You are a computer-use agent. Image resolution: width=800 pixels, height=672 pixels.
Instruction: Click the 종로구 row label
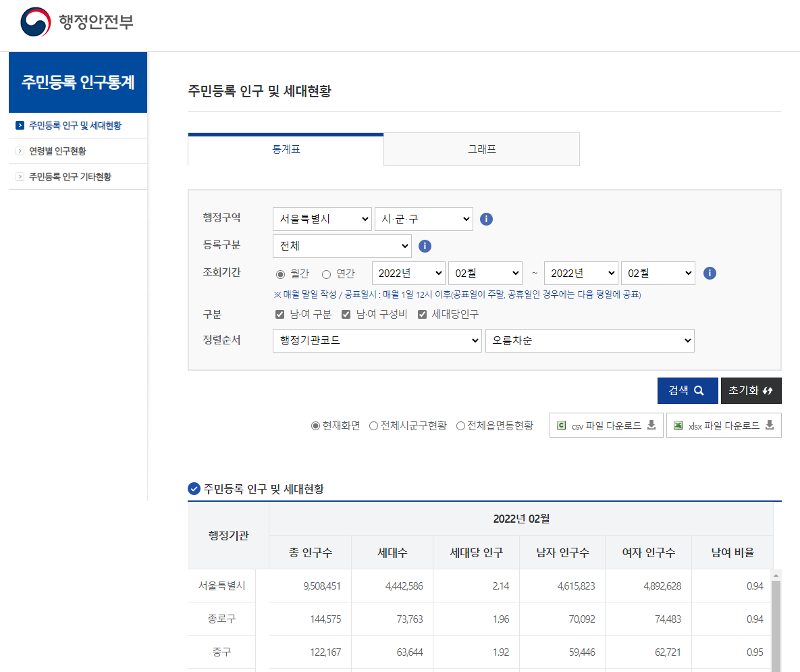(x=221, y=619)
